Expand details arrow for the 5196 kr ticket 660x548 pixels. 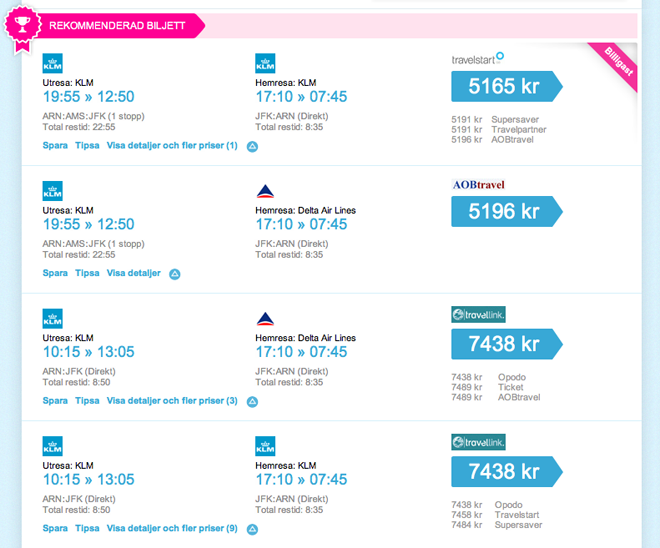(x=175, y=274)
